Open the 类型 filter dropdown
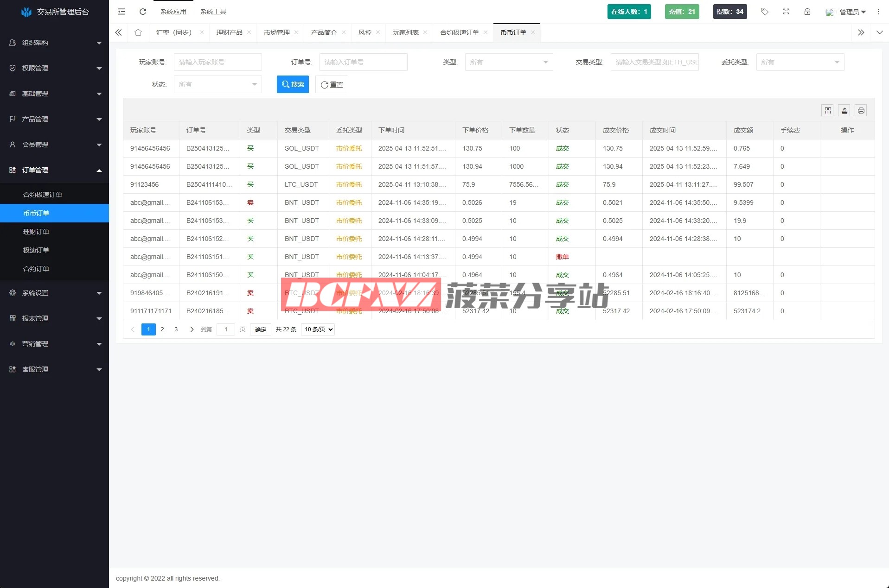The width and height of the screenshot is (889, 588). pos(509,62)
